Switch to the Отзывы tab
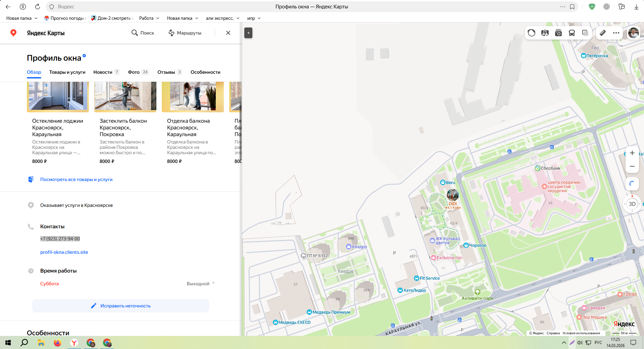 coord(166,72)
